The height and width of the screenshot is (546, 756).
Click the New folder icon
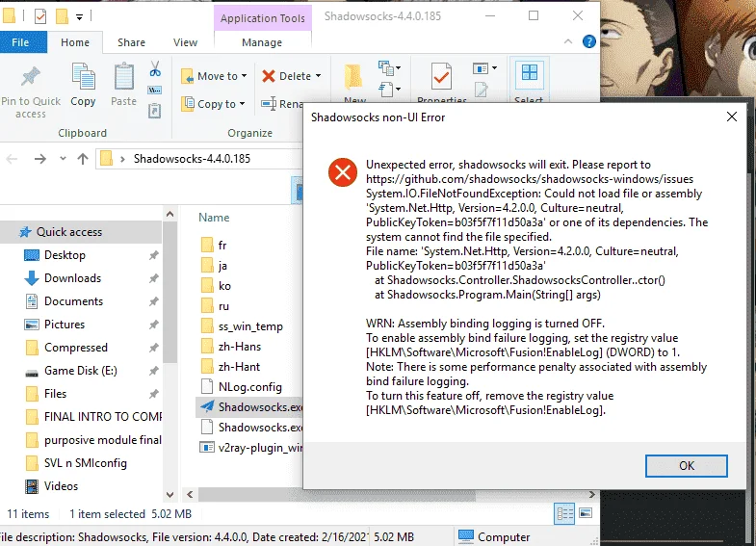(x=353, y=77)
